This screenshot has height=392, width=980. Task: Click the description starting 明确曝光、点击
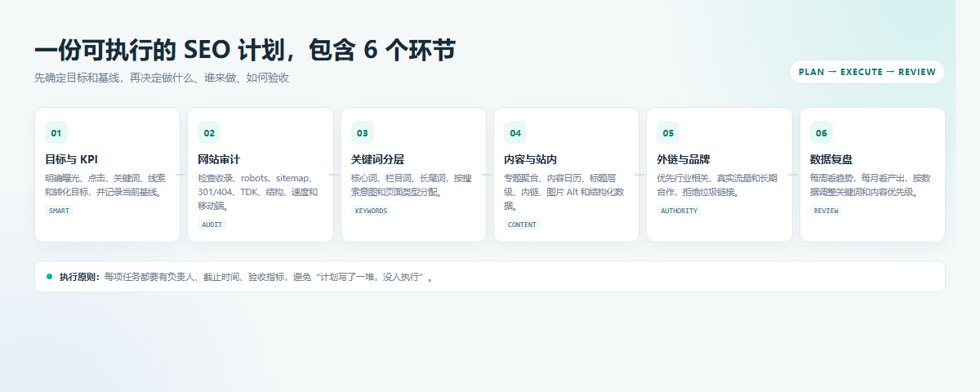click(x=105, y=185)
